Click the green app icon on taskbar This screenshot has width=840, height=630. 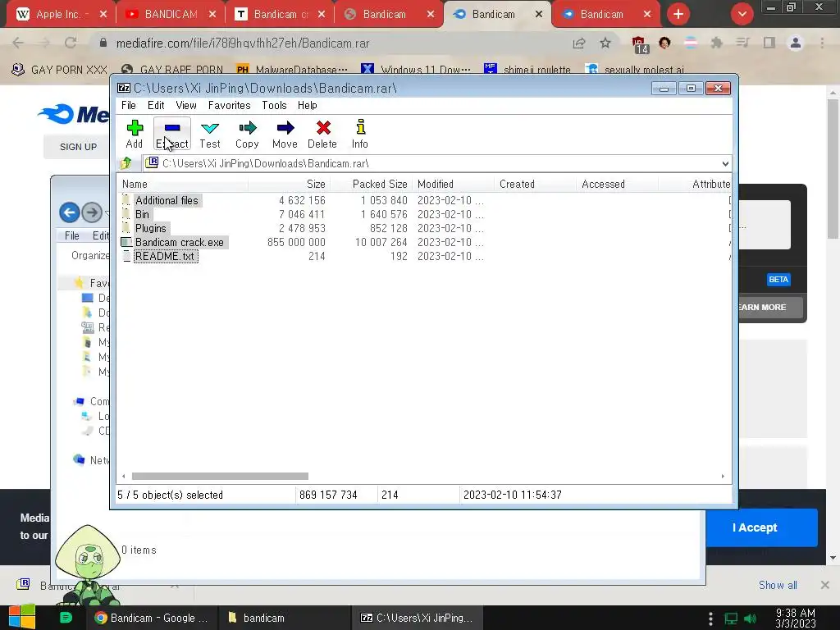point(66,618)
